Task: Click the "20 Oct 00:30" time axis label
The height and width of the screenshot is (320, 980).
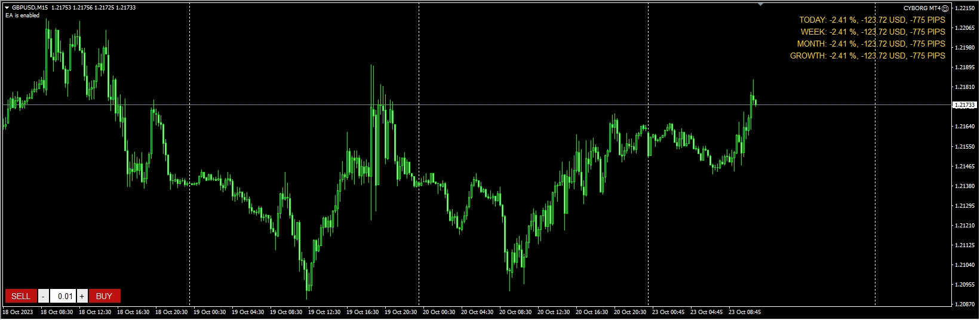Action: pyautogui.click(x=439, y=312)
